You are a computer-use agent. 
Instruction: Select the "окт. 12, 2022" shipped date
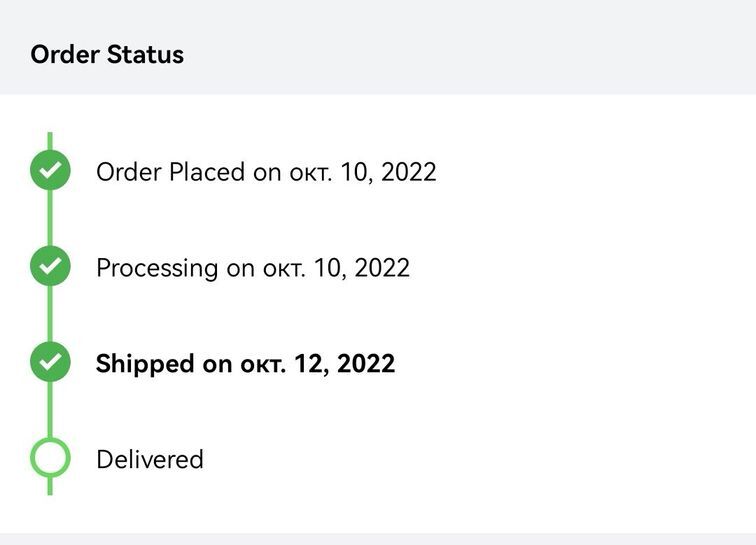click(x=317, y=364)
